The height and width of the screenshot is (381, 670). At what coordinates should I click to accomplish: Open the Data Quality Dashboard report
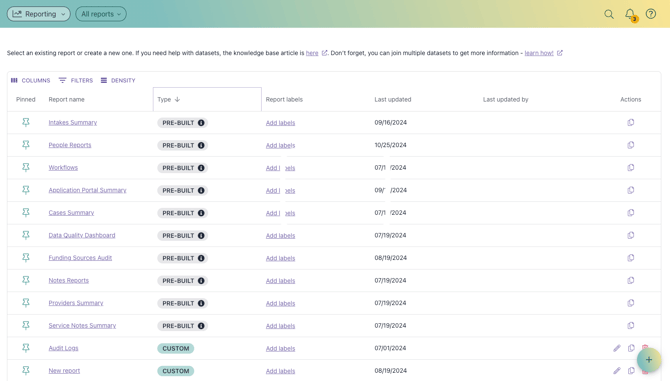tap(82, 235)
